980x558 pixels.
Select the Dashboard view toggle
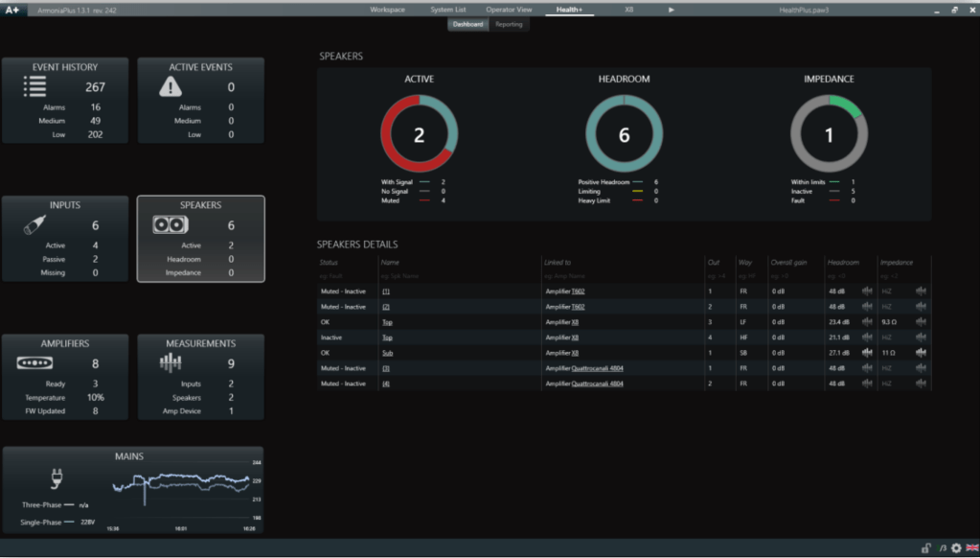[468, 24]
